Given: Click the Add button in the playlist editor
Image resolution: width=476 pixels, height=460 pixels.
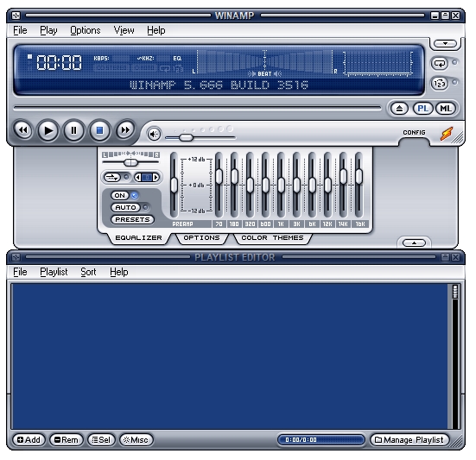Looking at the screenshot, I should 29,439.
